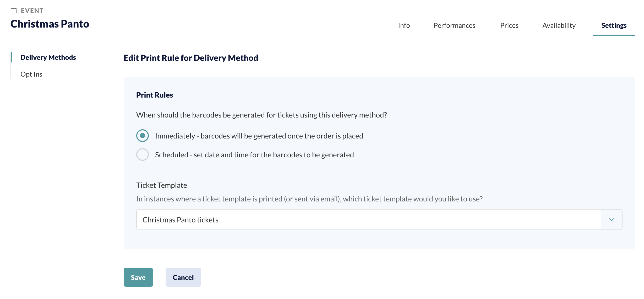Click the Christmas Panto event title
Viewport: 644px width, 299px height.
(x=50, y=24)
